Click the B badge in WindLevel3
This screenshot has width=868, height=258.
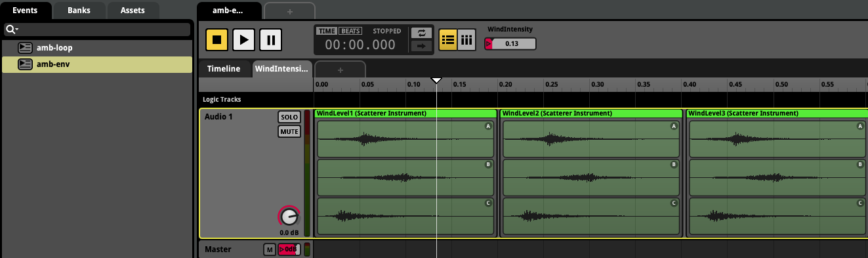coord(860,165)
